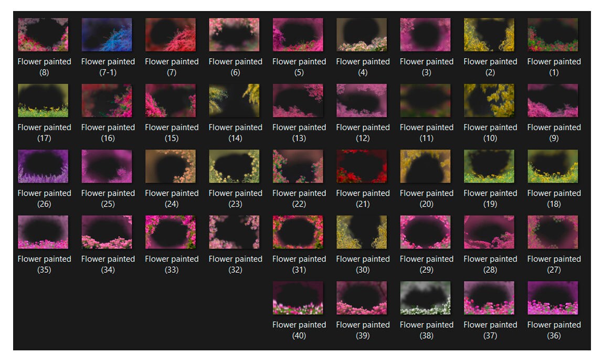Select the Flower painted (29) thumbnail
The width and height of the screenshot is (602, 364).
[426, 232]
